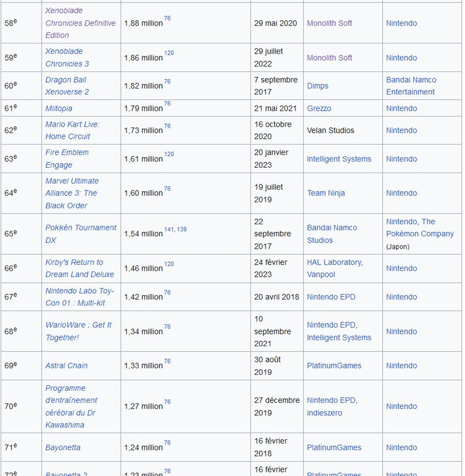Open the Dragon Ball Xenoverse 2 link
Screen dimensions: 465x476
[x=67, y=86]
